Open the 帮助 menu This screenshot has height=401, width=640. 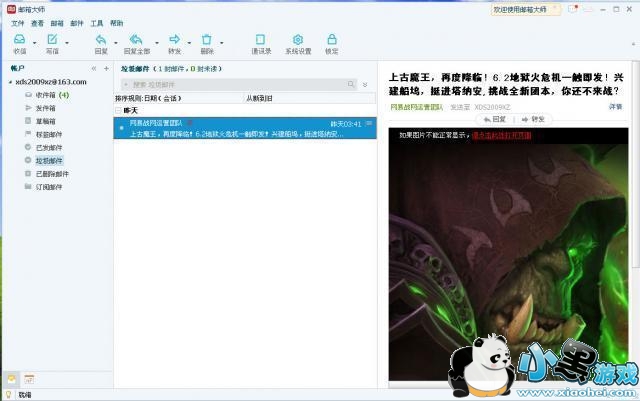point(117,23)
